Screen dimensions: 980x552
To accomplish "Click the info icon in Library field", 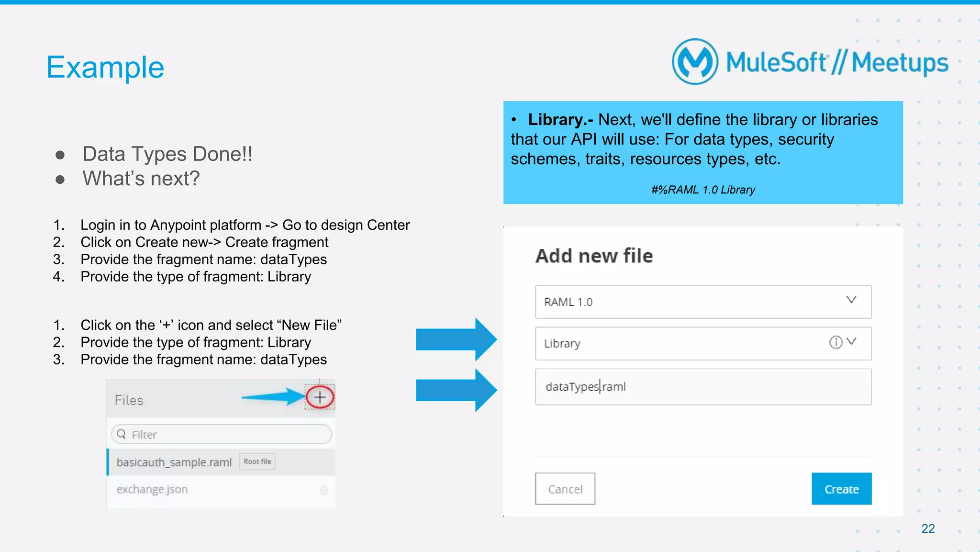I will pyautogui.click(x=835, y=342).
